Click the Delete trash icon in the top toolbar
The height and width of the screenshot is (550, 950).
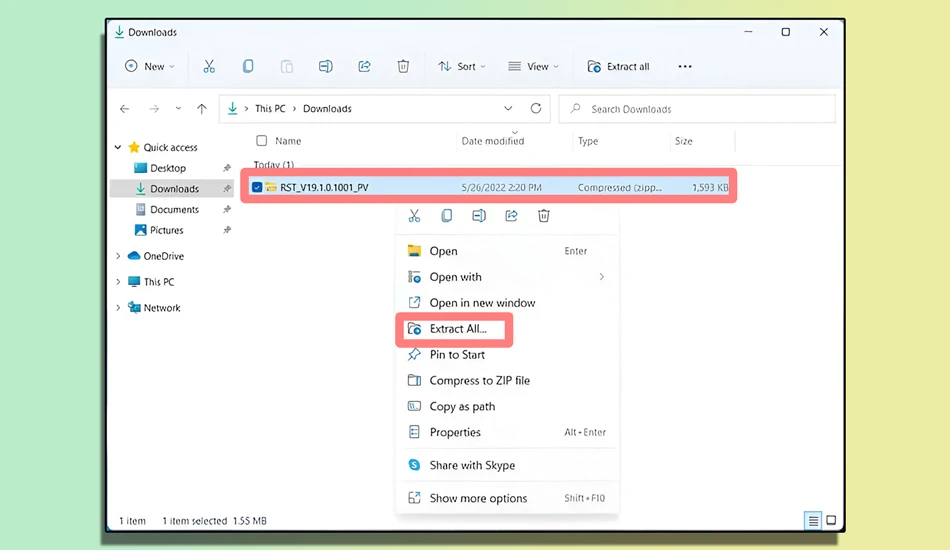click(x=403, y=67)
